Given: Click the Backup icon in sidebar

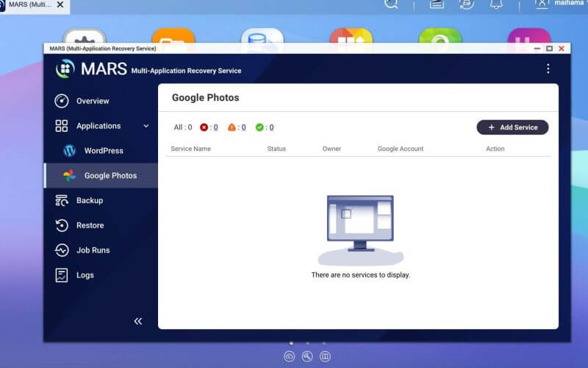Looking at the screenshot, I should pos(62,200).
